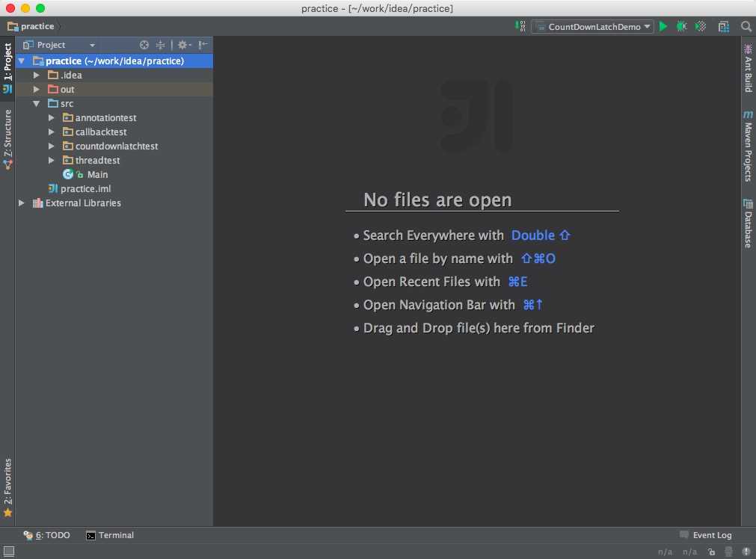Run CountDownLatchDemo with green play button

(663, 26)
